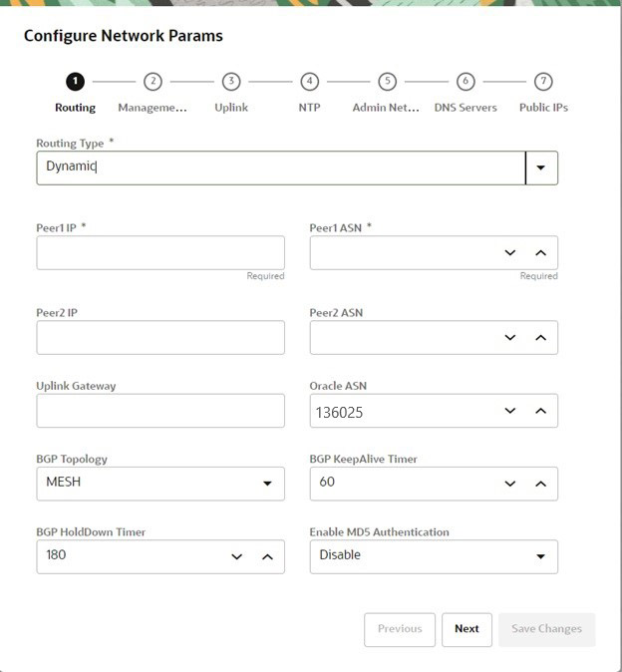622x672 pixels.
Task: Decrease the Oracle ASN value
Action: (510, 411)
